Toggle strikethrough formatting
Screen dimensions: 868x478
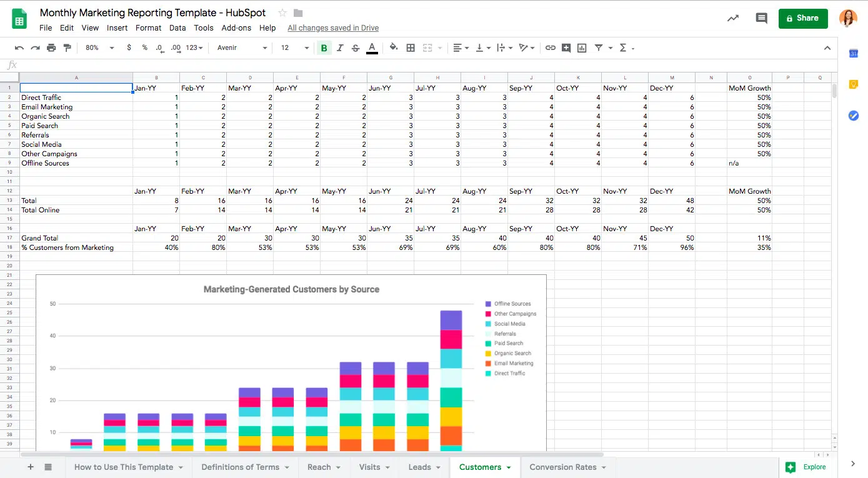pyautogui.click(x=355, y=47)
